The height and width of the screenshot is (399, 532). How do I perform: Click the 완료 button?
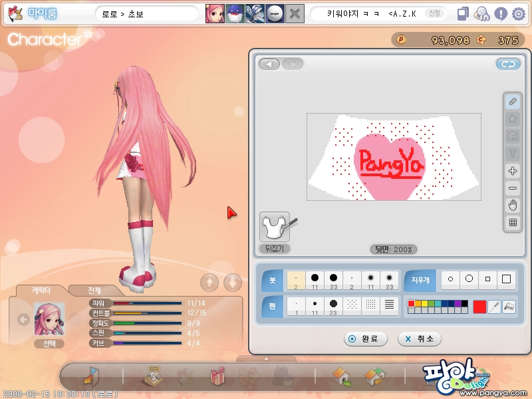365,338
